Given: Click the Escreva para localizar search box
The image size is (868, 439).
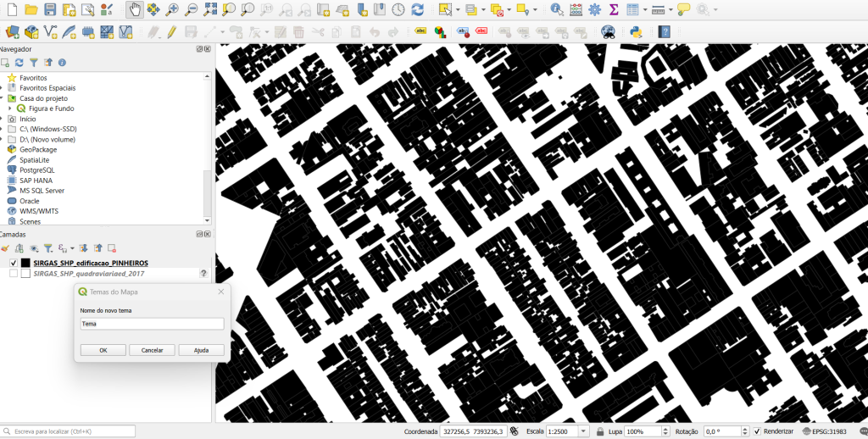Looking at the screenshot, I should [x=69, y=431].
